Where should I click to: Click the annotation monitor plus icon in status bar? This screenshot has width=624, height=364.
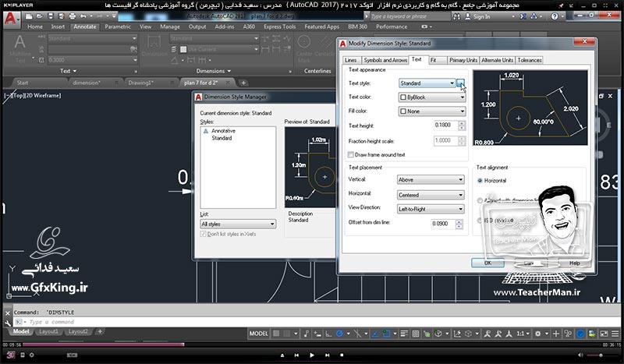tap(556, 334)
